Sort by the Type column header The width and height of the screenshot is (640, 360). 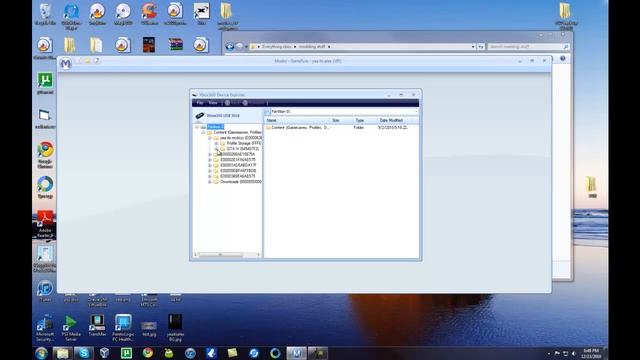pyautogui.click(x=364, y=120)
